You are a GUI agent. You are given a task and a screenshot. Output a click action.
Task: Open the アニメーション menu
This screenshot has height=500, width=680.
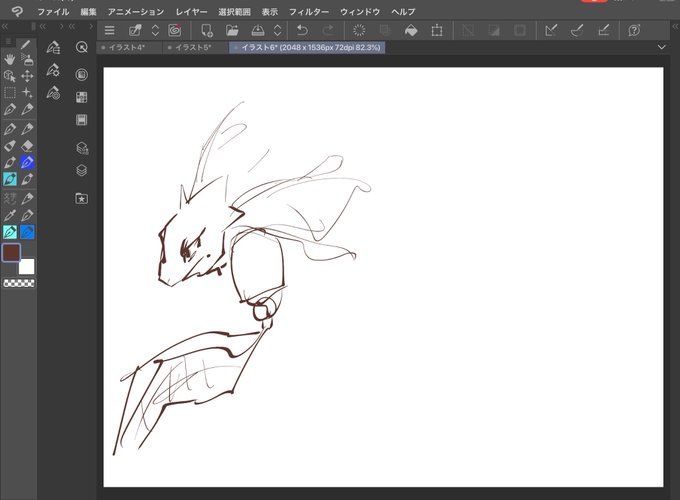[x=136, y=12]
